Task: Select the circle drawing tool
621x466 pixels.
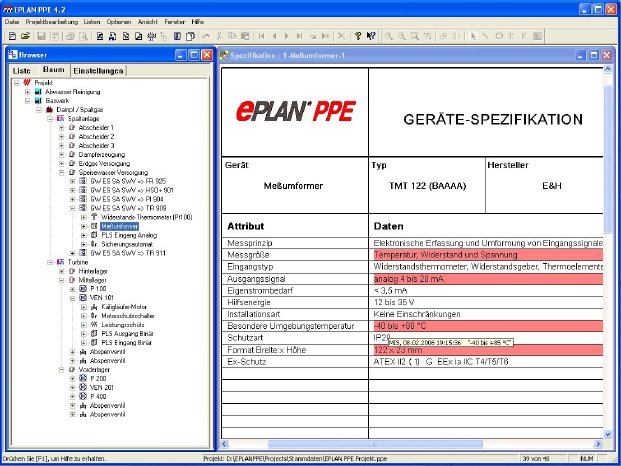Action: click(x=499, y=36)
